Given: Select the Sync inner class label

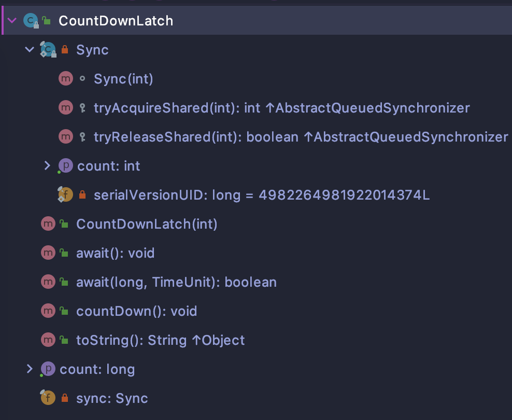Looking at the screenshot, I should pos(92,50).
